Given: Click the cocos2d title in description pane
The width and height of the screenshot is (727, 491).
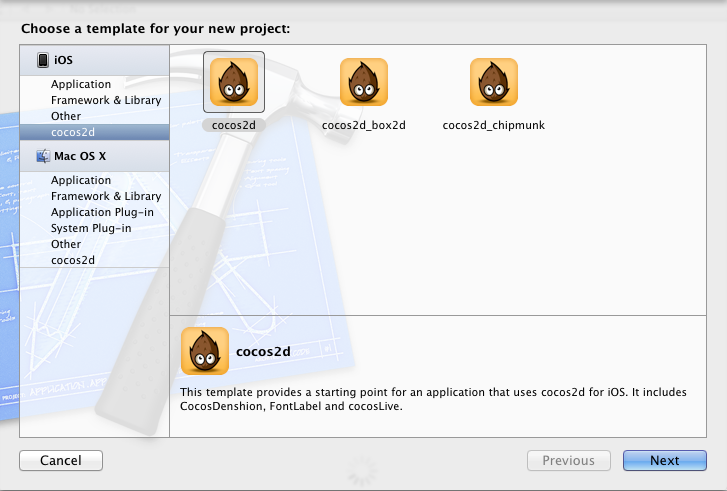Looking at the screenshot, I should (263, 351).
